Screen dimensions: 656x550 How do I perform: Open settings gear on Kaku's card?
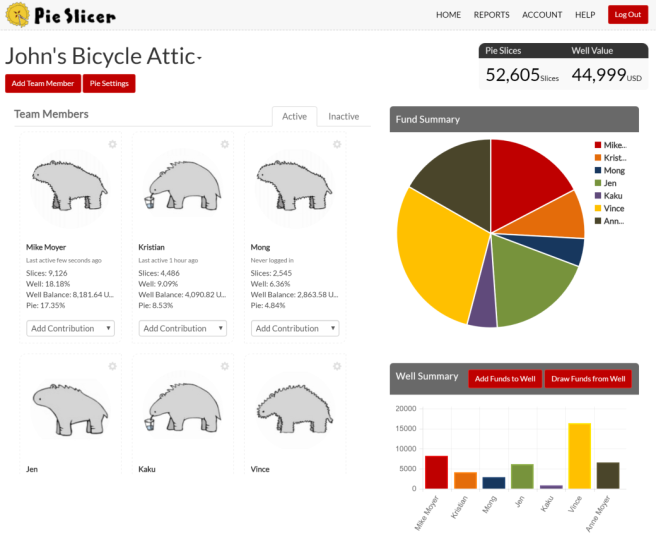coord(224,366)
